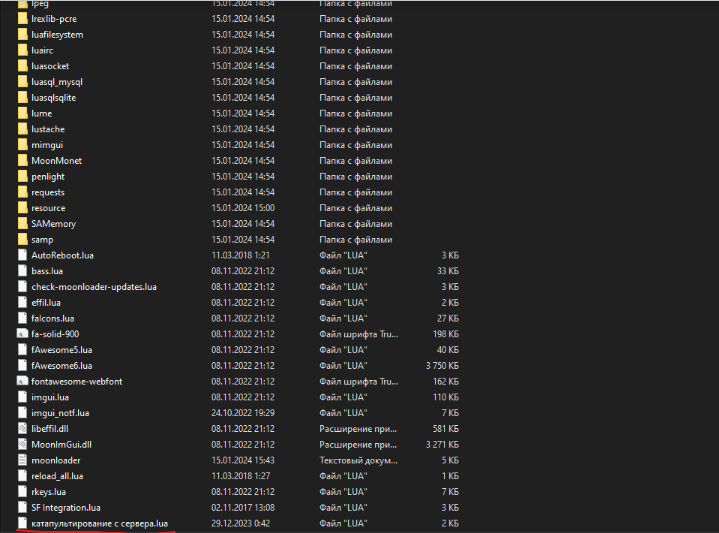
Task: Select the luasql_mysql folder name
Action: (x=57, y=82)
